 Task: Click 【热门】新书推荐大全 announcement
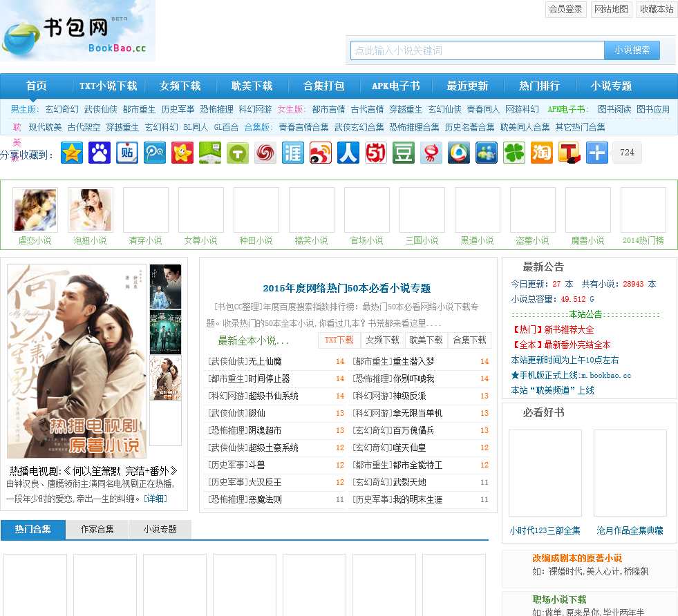552,329
